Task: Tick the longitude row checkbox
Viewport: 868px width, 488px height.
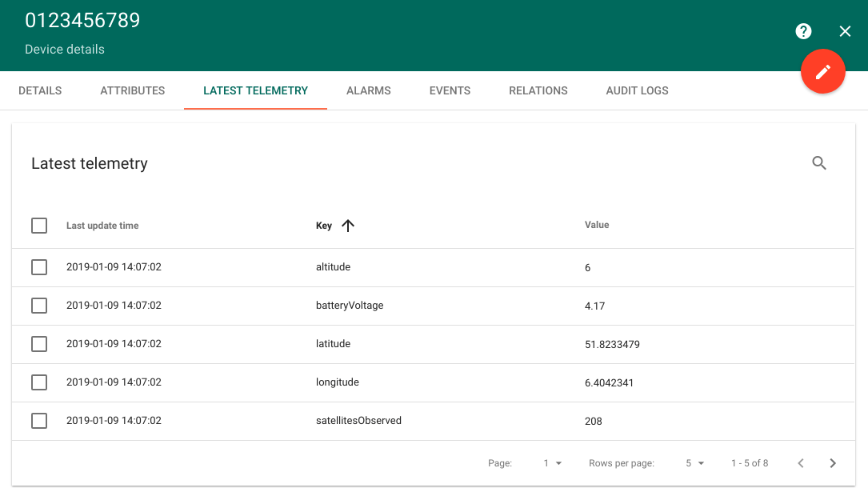Action: [x=39, y=382]
